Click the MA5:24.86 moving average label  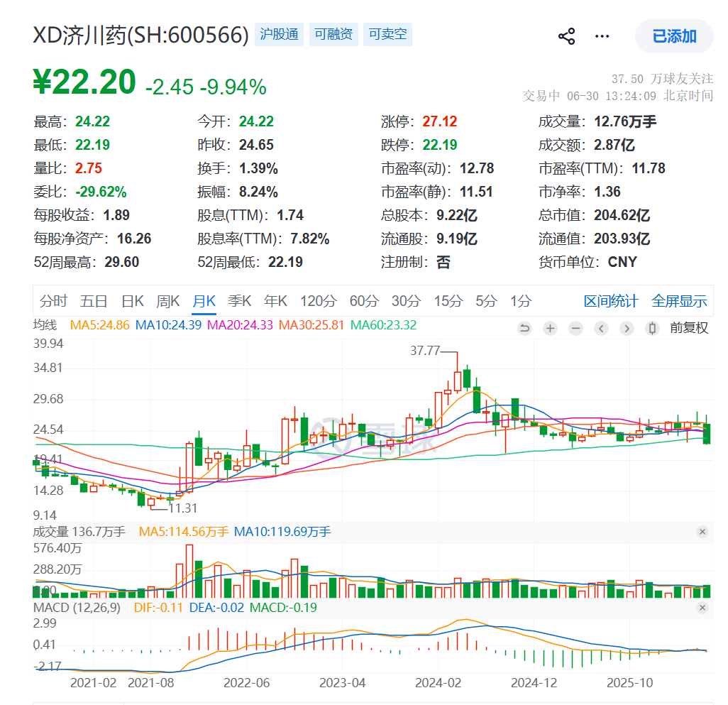(x=100, y=325)
